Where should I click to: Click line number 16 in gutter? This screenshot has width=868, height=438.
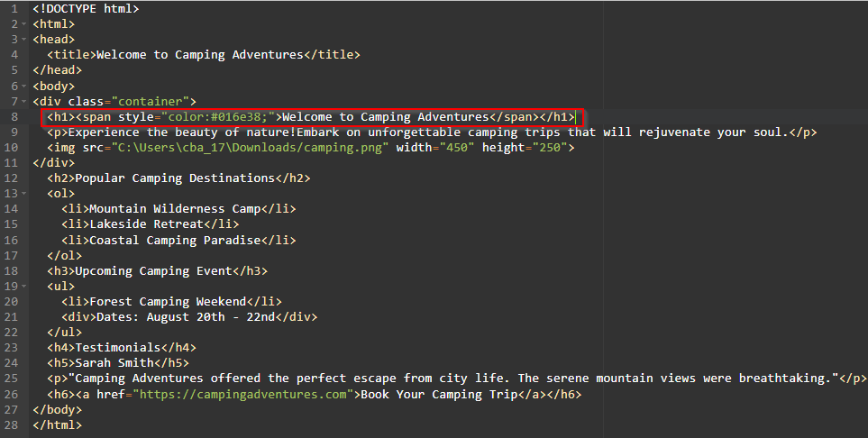11,241
